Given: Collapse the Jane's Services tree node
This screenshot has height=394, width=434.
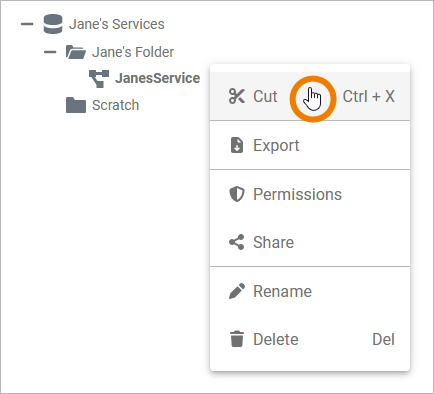Looking at the screenshot, I should coord(27,24).
